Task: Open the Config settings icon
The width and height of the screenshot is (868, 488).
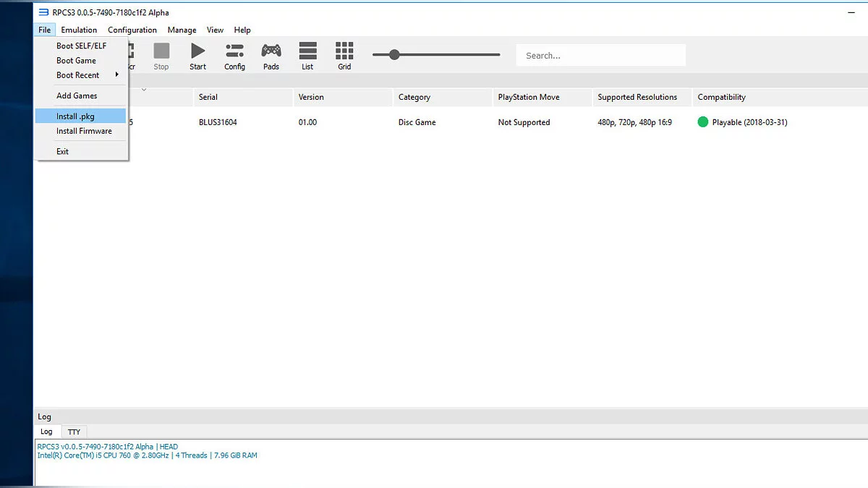Action: click(x=234, y=51)
